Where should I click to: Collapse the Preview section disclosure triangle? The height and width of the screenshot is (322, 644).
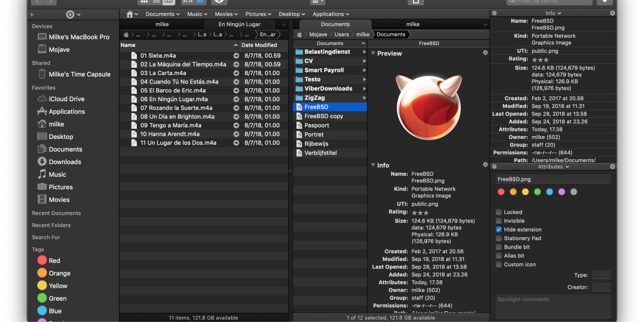[x=373, y=54]
